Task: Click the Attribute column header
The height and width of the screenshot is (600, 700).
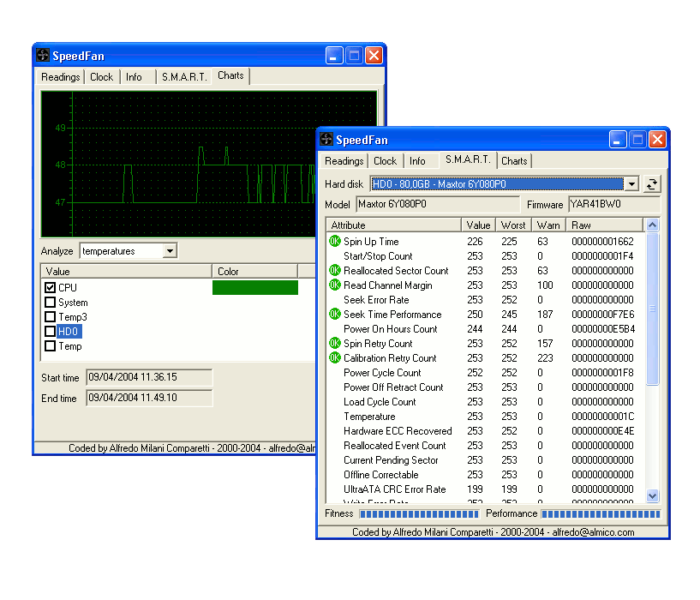Action: click(x=394, y=225)
